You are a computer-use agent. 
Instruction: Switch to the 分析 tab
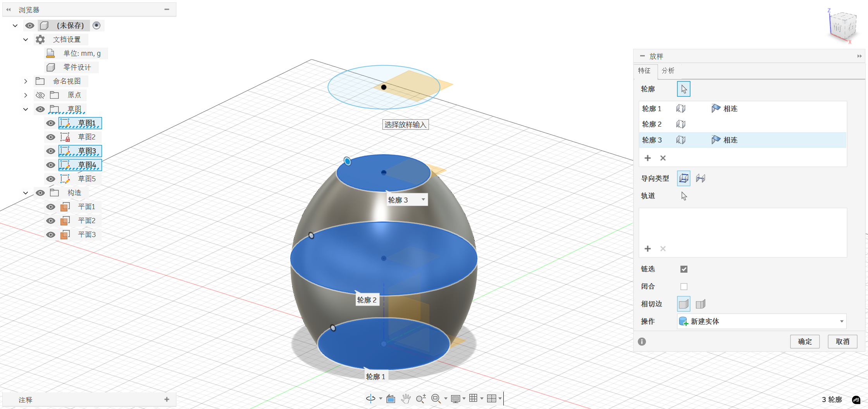click(668, 70)
